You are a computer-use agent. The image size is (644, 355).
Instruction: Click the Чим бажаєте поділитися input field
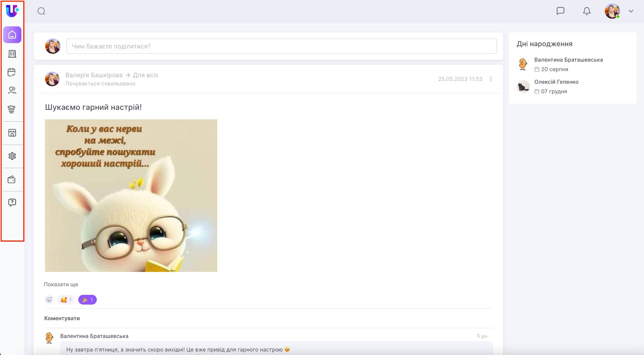coord(281,46)
